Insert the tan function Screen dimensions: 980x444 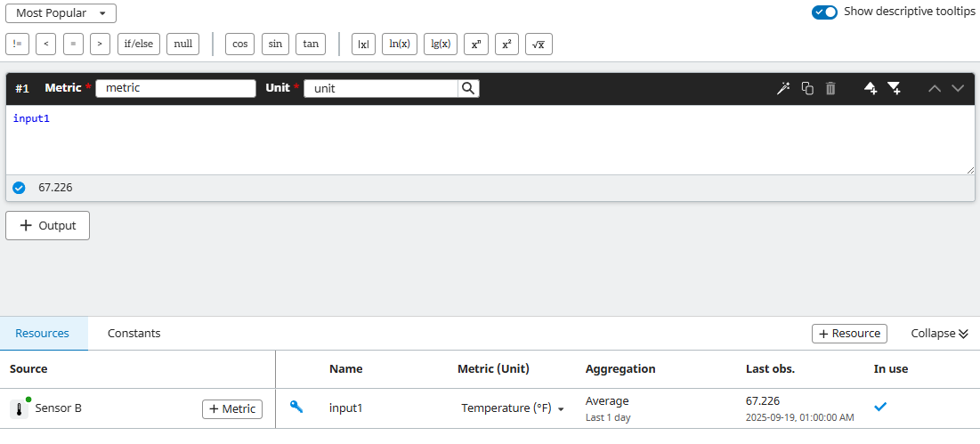coord(311,44)
